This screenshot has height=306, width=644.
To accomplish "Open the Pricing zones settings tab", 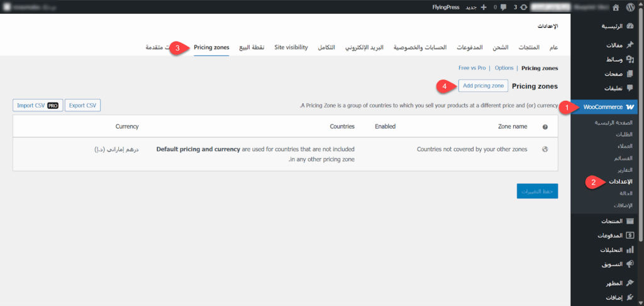I will (211, 48).
